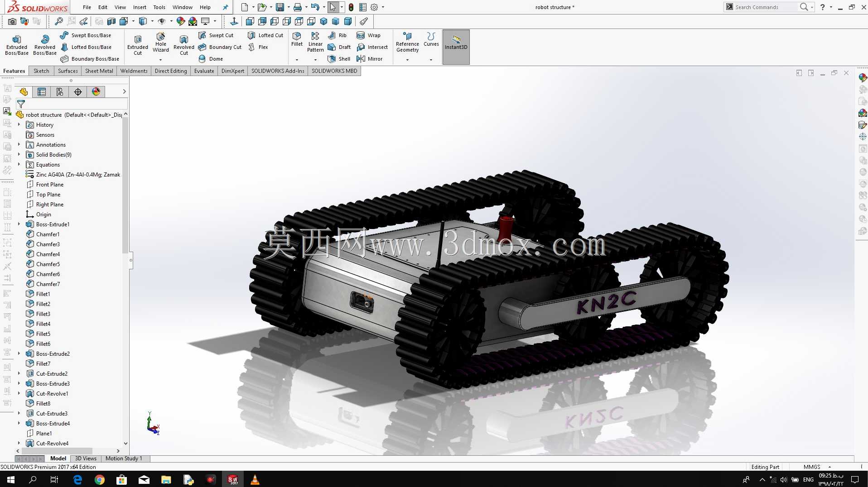The height and width of the screenshot is (487, 868).
Task: Switch to the Sketch tab
Action: (41, 71)
